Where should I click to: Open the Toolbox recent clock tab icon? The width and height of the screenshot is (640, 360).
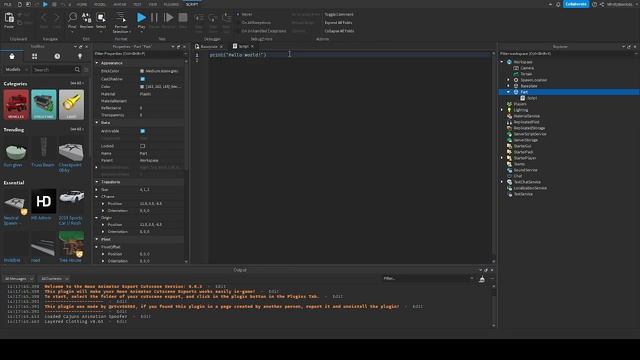tap(57, 56)
